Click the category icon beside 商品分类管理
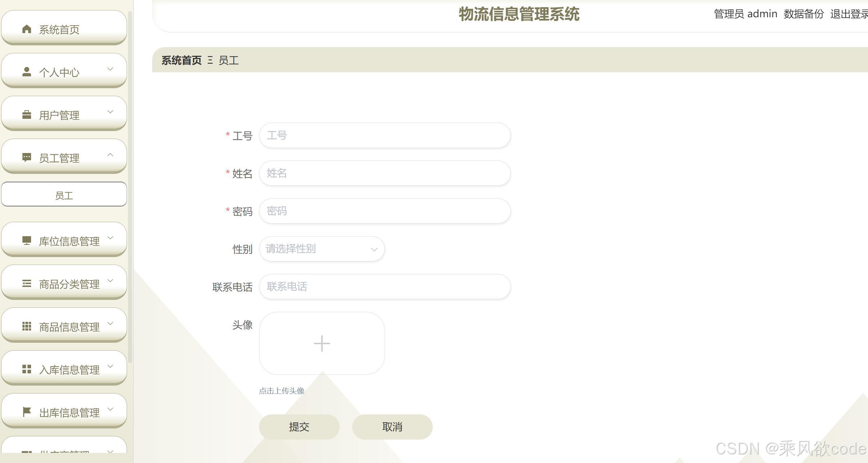 tap(27, 283)
